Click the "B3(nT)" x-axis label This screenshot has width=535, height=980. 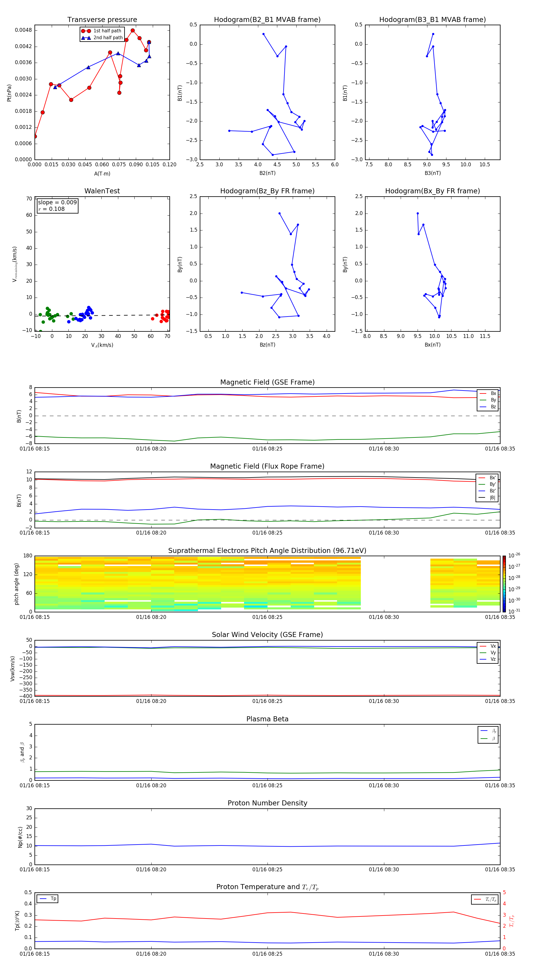432,173
